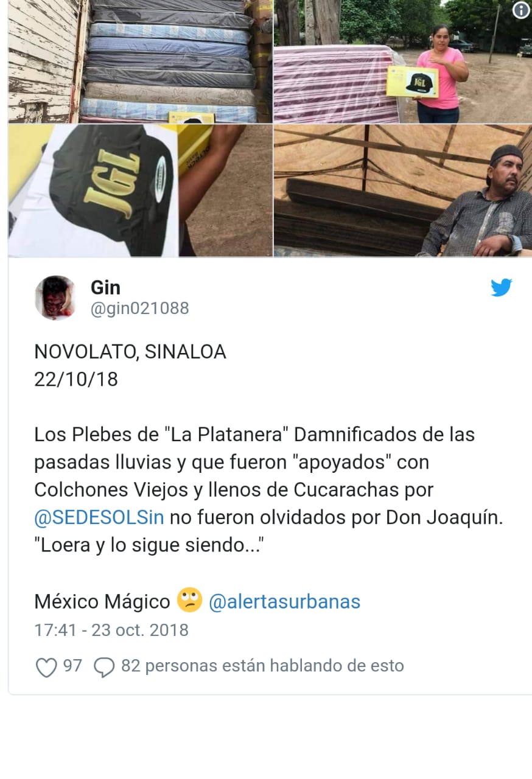532x779 pixels.
Task: Click the México Mágico text
Action: click(102, 602)
